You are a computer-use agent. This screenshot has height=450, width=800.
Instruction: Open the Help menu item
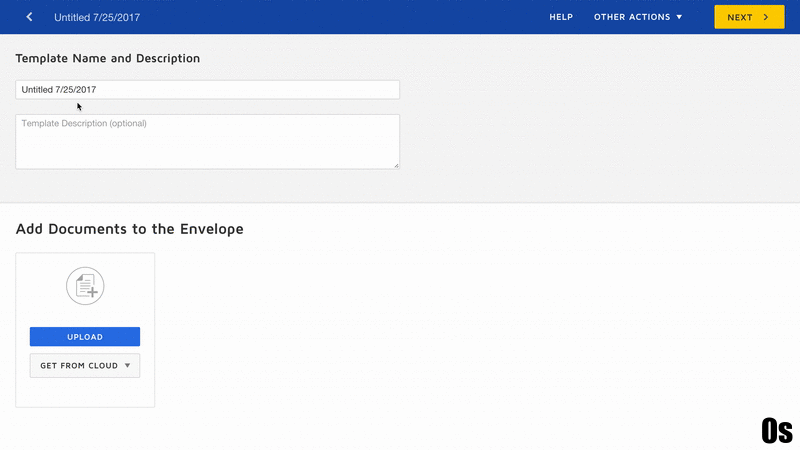tap(561, 17)
